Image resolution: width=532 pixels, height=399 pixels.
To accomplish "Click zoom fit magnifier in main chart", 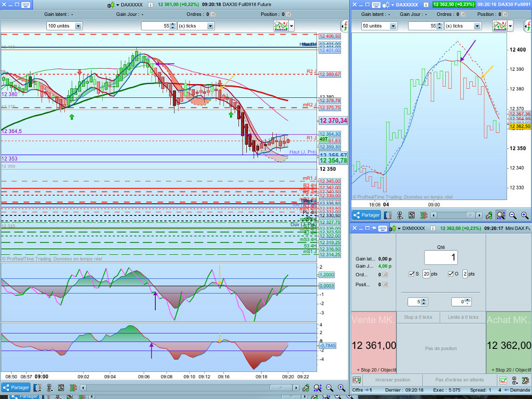I will tap(318, 387).
